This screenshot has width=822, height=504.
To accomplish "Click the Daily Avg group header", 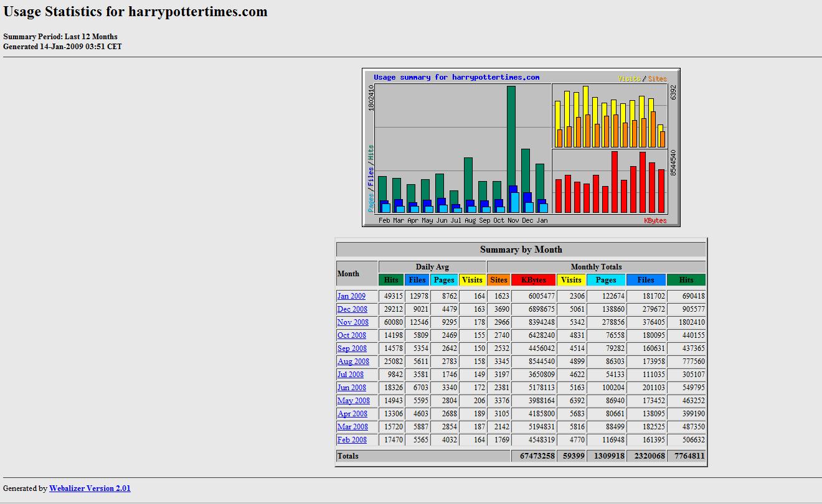I will (432, 267).
